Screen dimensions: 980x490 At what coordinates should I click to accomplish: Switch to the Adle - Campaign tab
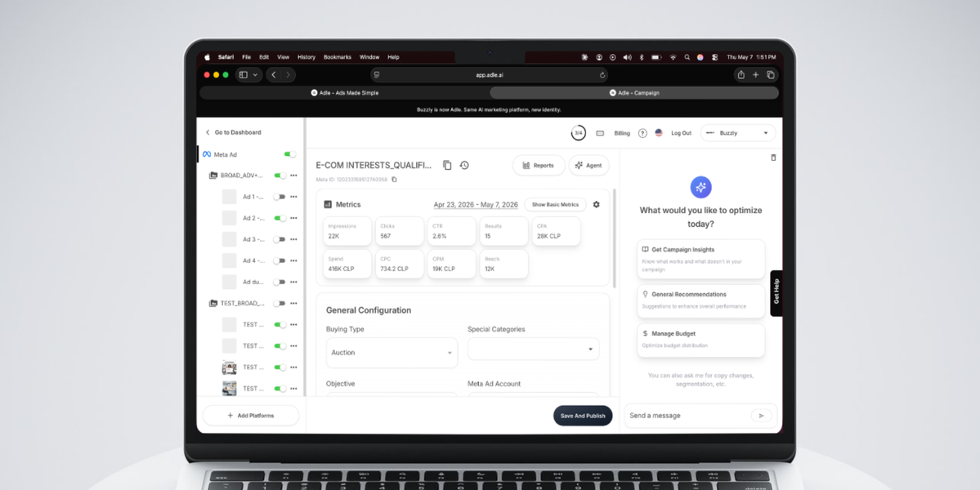click(634, 92)
